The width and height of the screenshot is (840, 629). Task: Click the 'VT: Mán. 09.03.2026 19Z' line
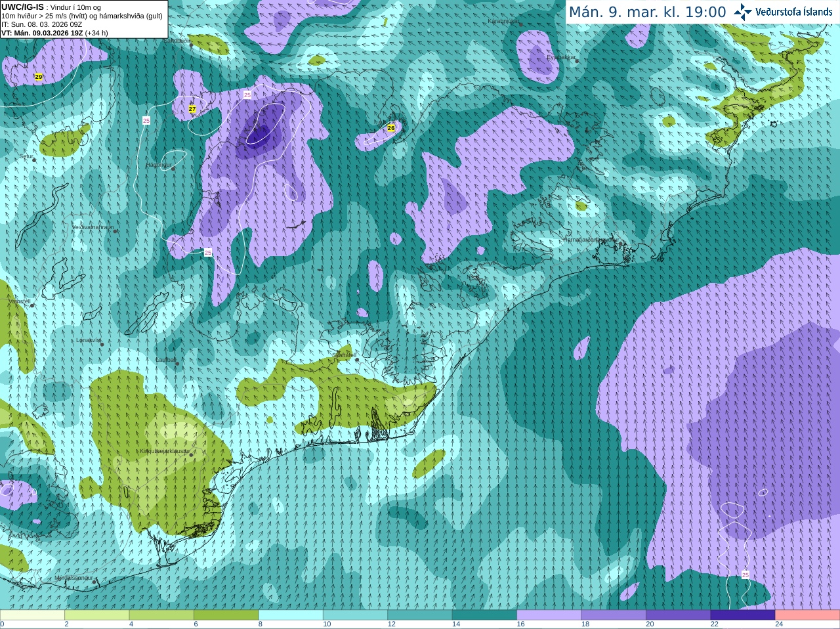pyautogui.click(x=55, y=33)
